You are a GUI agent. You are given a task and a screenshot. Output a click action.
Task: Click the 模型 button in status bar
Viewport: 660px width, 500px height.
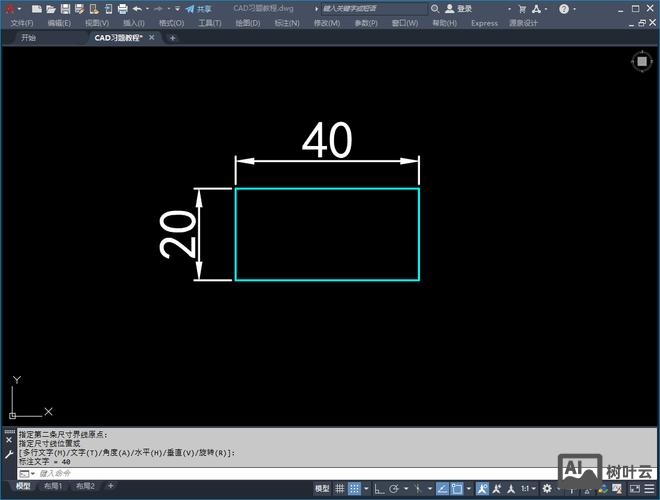pyautogui.click(x=322, y=488)
